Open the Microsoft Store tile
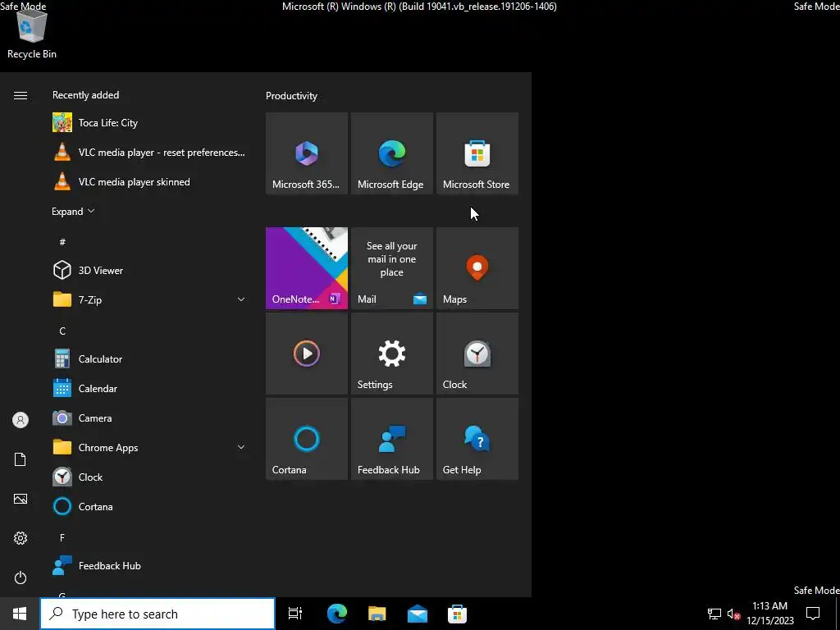Screen dimensions: 840x630 point(477,153)
